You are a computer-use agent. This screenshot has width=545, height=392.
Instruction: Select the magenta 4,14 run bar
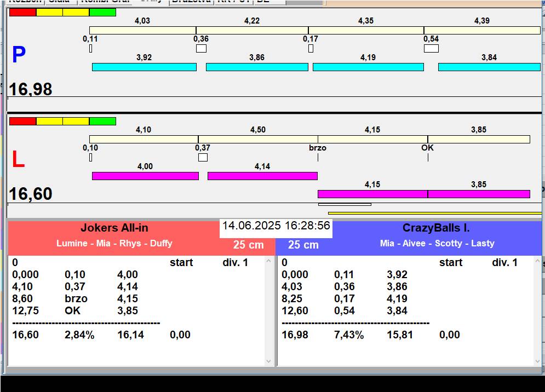click(x=262, y=176)
